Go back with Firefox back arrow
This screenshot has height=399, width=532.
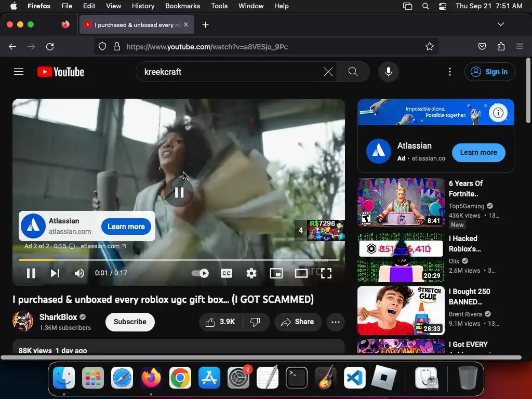12,46
